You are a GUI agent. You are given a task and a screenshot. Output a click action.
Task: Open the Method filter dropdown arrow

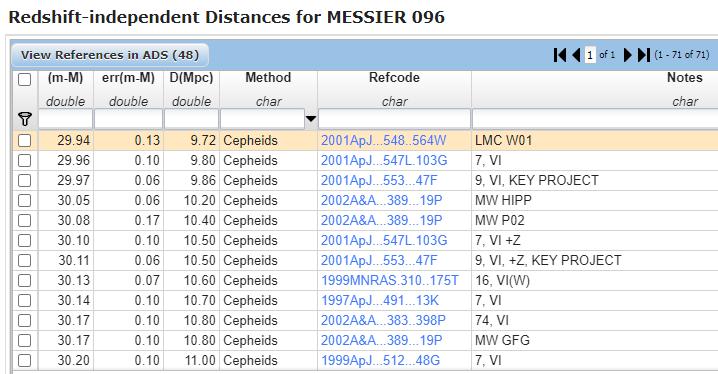click(x=311, y=119)
